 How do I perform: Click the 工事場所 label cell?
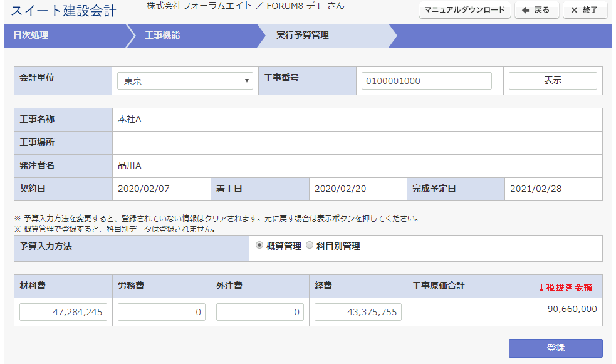click(63, 143)
